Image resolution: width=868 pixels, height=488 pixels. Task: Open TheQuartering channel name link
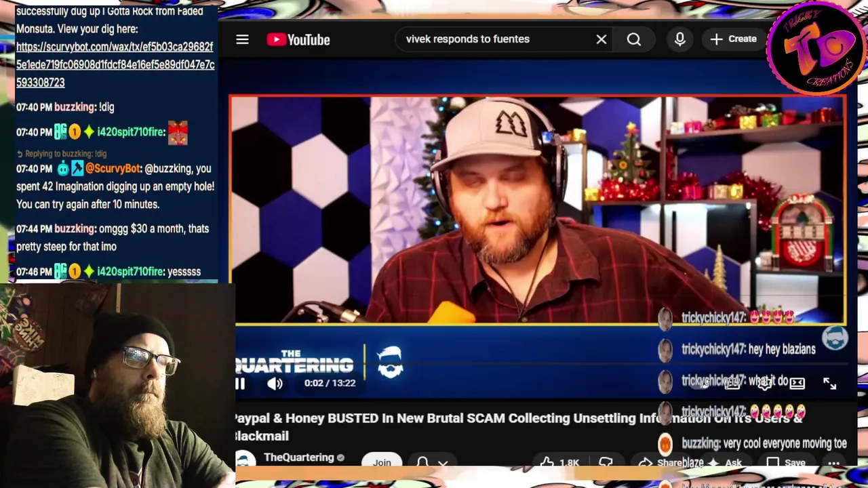[299, 457]
